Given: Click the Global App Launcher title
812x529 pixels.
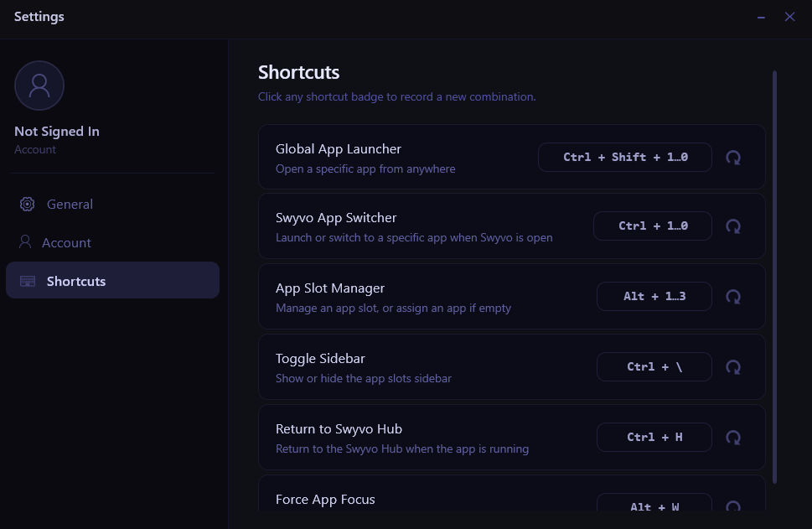Looking at the screenshot, I should click(x=339, y=149).
